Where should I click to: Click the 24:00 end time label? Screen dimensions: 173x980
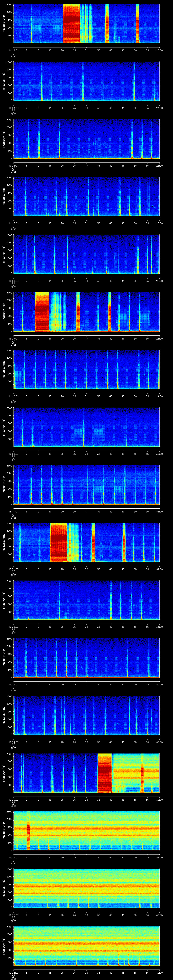pyautogui.click(x=159, y=108)
